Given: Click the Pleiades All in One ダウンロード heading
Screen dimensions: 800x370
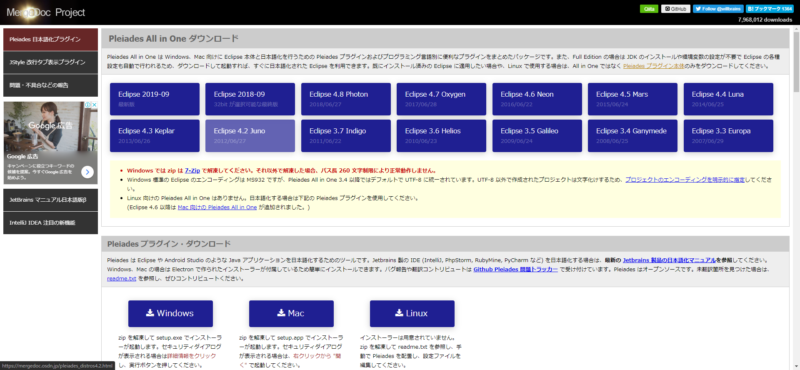Looking at the screenshot, I should (x=173, y=39).
